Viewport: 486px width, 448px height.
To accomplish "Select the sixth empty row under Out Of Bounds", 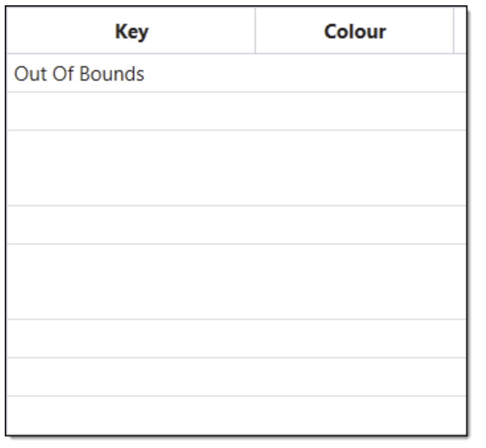I will pyautogui.click(x=131, y=377).
